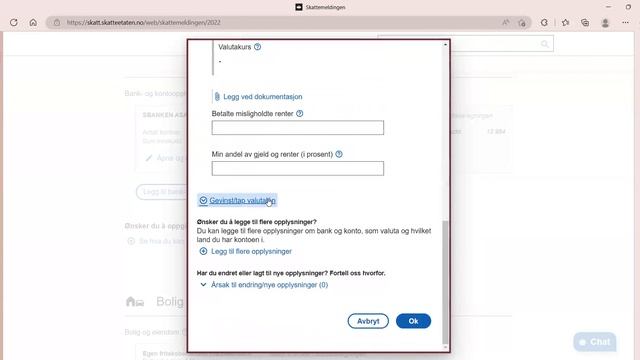640x360 pixels.
Task: Click the site info lock icon
Action: 57,22
